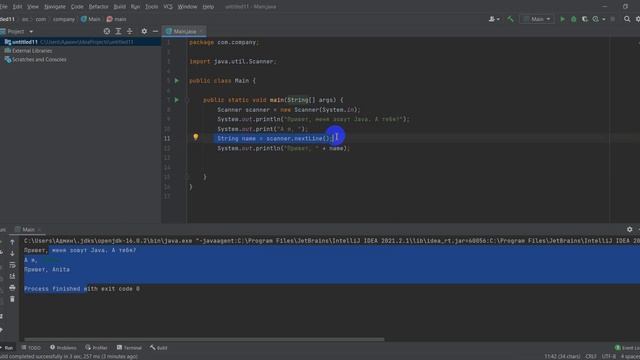This screenshot has height=360, width=640.
Task: Click the import java.util.Scanner line in editor
Action: [x=233, y=62]
